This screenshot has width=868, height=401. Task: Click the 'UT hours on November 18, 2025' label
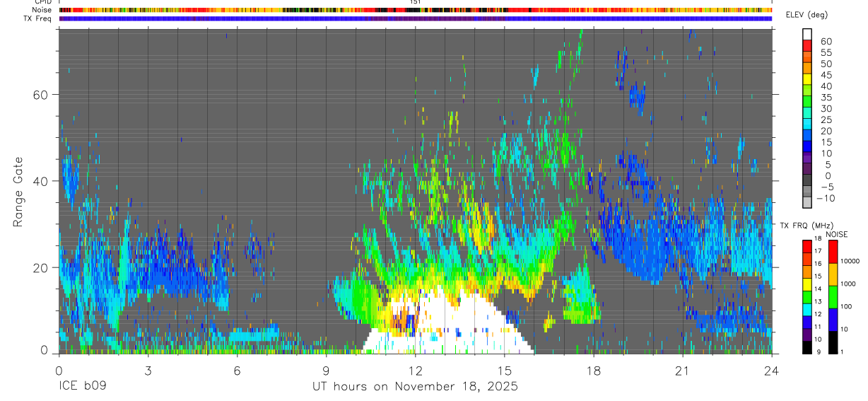pyautogui.click(x=416, y=387)
